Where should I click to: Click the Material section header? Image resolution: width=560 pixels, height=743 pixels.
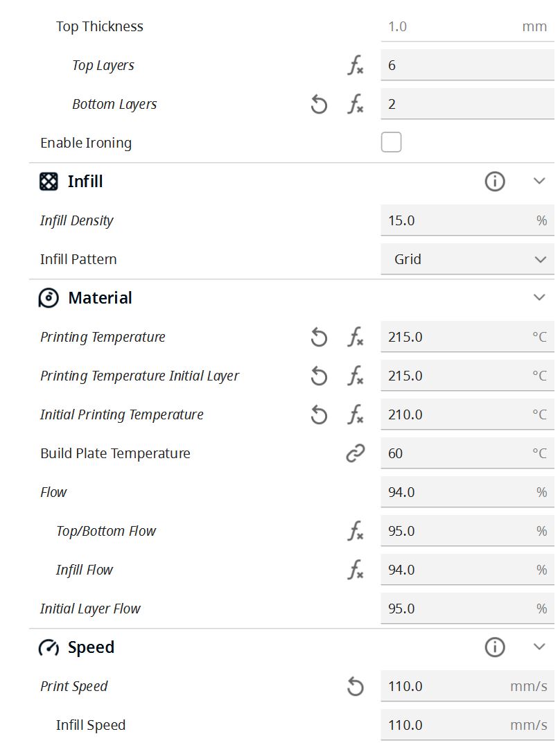coord(100,298)
